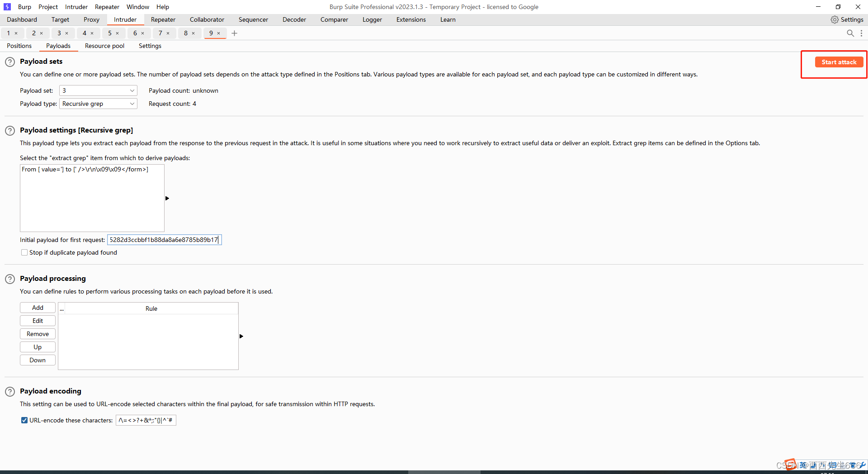Add a new Intruder tab with plus
Viewport: 868px width, 474px height.
(x=234, y=33)
